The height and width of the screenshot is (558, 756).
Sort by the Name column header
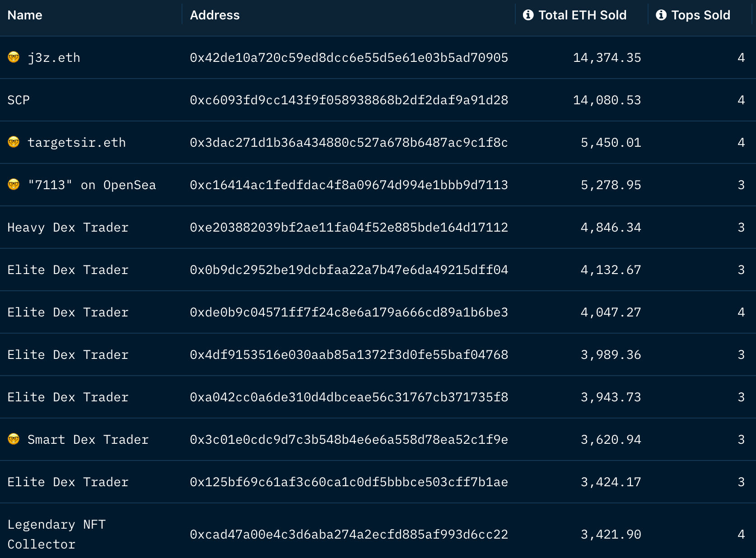(25, 15)
